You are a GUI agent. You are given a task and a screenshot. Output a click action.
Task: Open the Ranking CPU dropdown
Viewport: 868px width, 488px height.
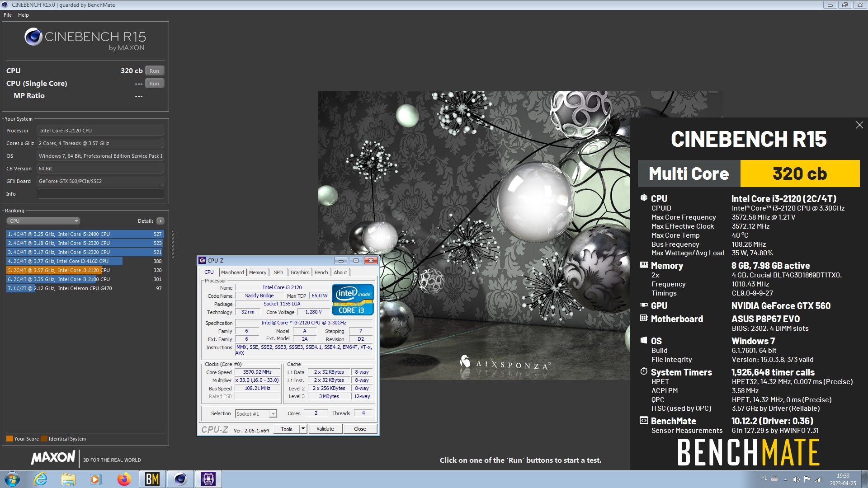click(43, 221)
